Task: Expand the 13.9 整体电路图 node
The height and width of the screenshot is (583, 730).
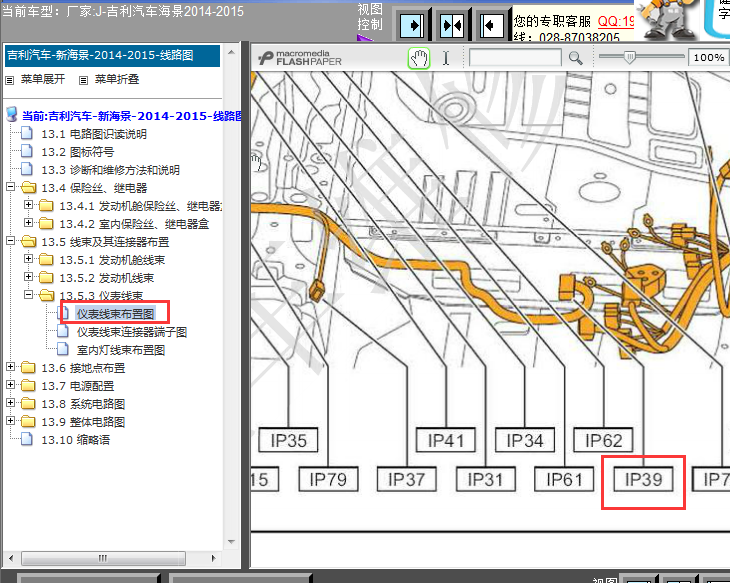Action: (10, 421)
